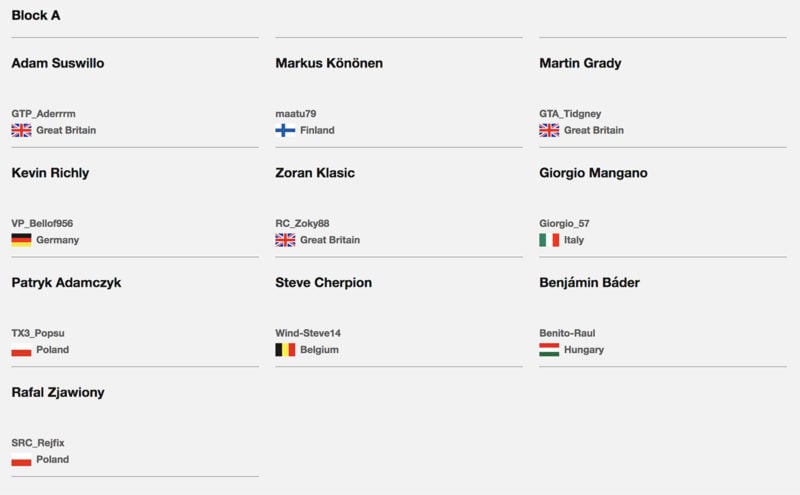The width and height of the screenshot is (800, 495).
Task: Click the Hungary flag icon
Action: coord(549,350)
